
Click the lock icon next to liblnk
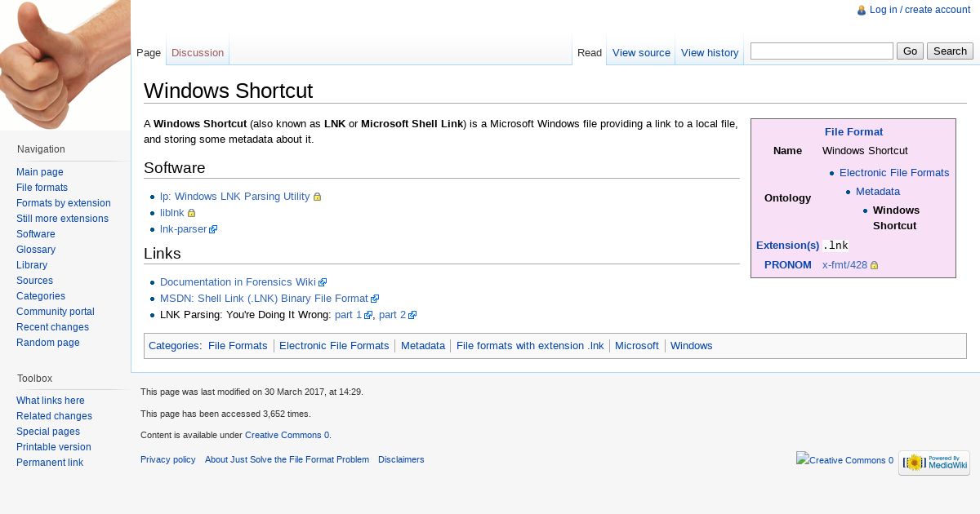coord(192,213)
